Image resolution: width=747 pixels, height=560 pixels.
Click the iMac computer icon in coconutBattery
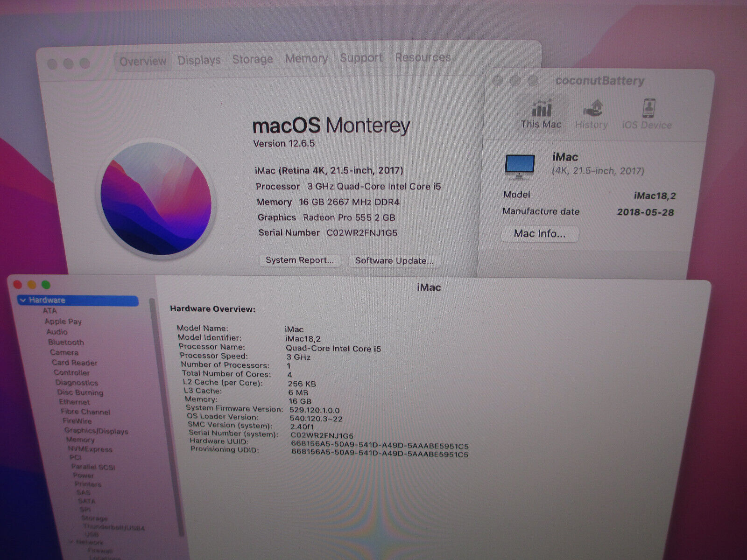click(x=520, y=167)
